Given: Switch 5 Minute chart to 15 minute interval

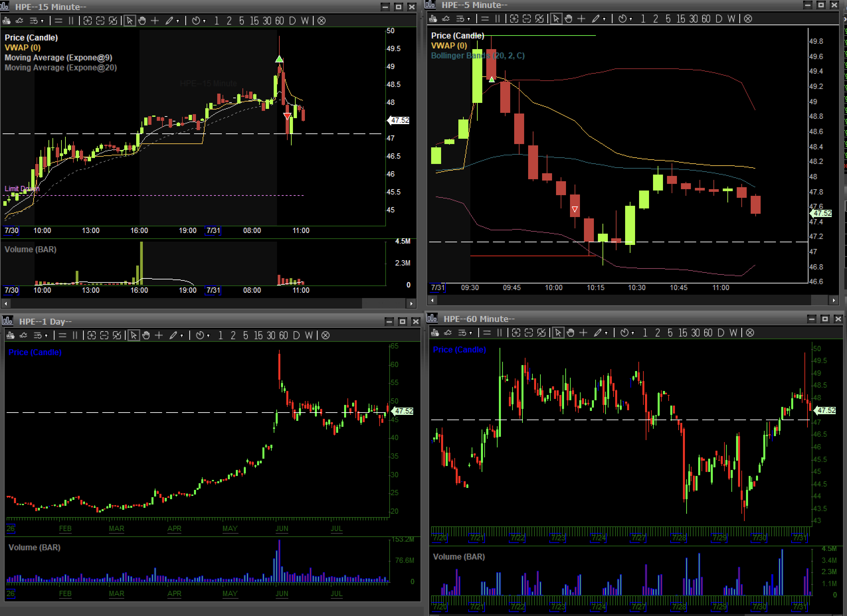Looking at the screenshot, I should click(681, 19).
